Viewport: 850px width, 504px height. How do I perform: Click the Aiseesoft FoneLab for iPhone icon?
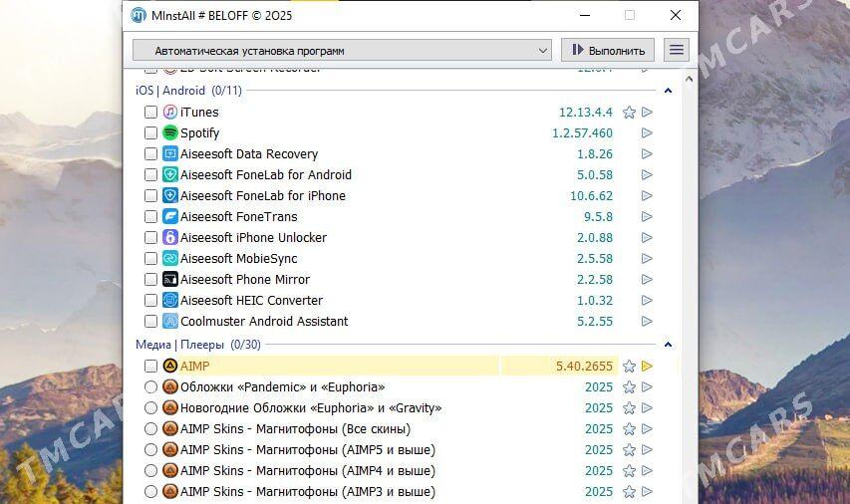170,195
